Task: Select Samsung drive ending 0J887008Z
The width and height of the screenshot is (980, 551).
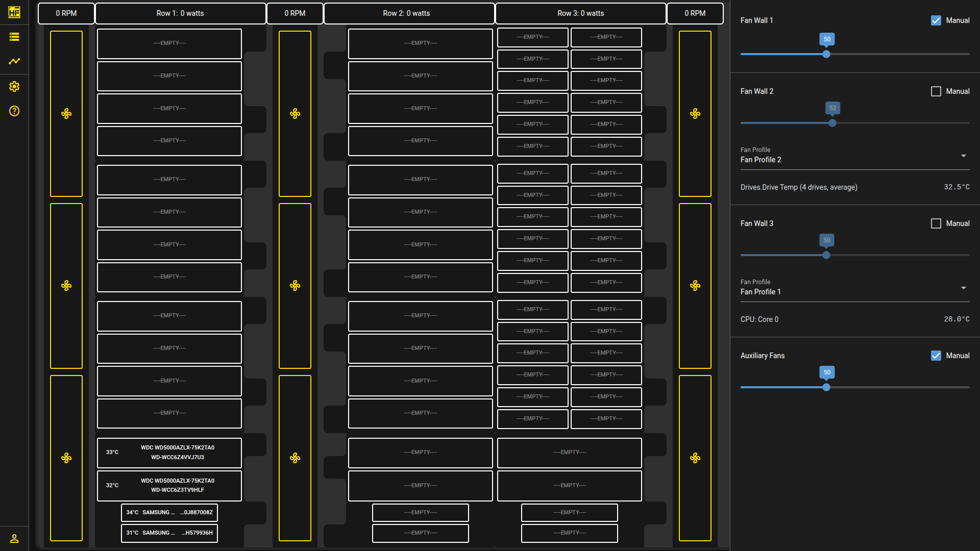Action: click(169, 512)
